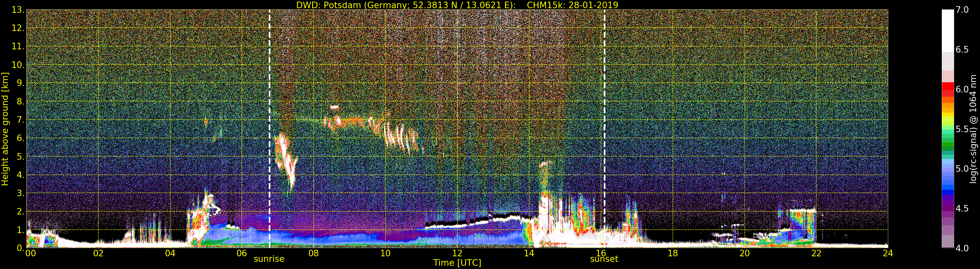Click the time axis tick '10'
Viewport: 980px width, 269px height.
coord(385,253)
